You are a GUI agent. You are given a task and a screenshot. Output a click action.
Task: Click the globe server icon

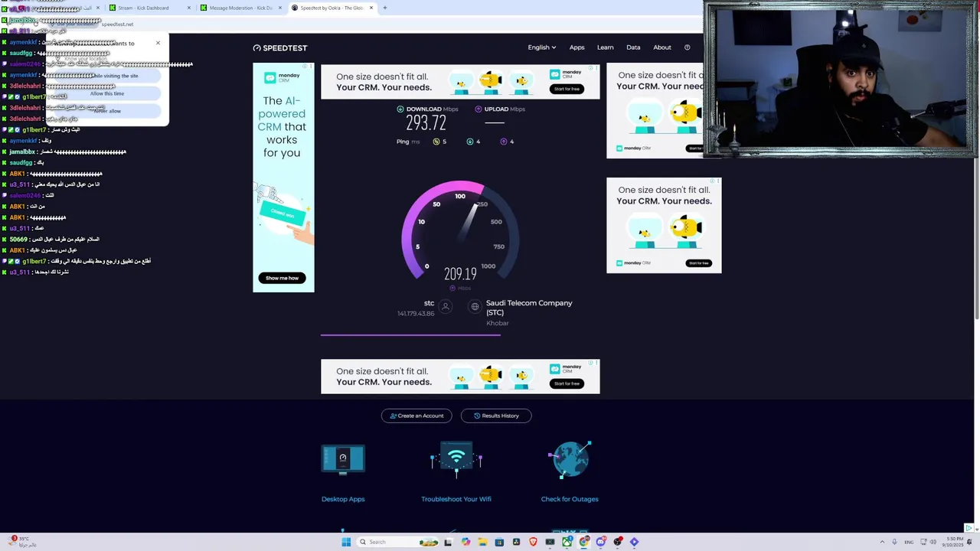pyautogui.click(x=475, y=307)
